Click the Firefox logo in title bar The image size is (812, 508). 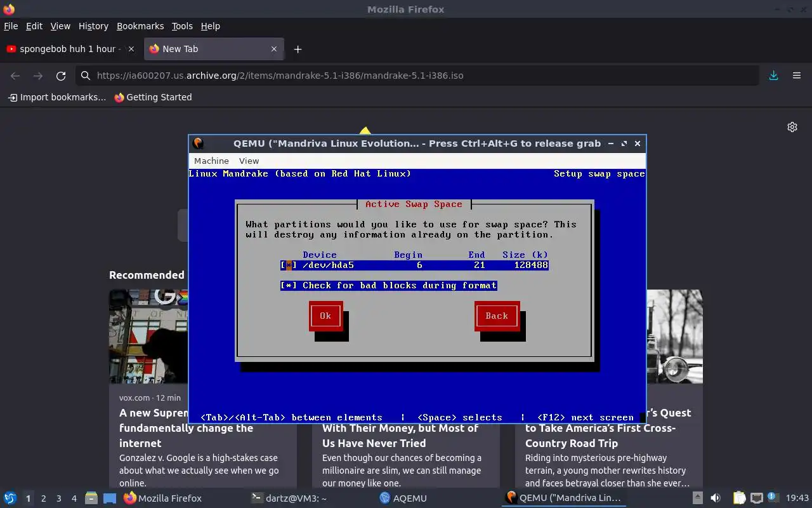(9, 10)
